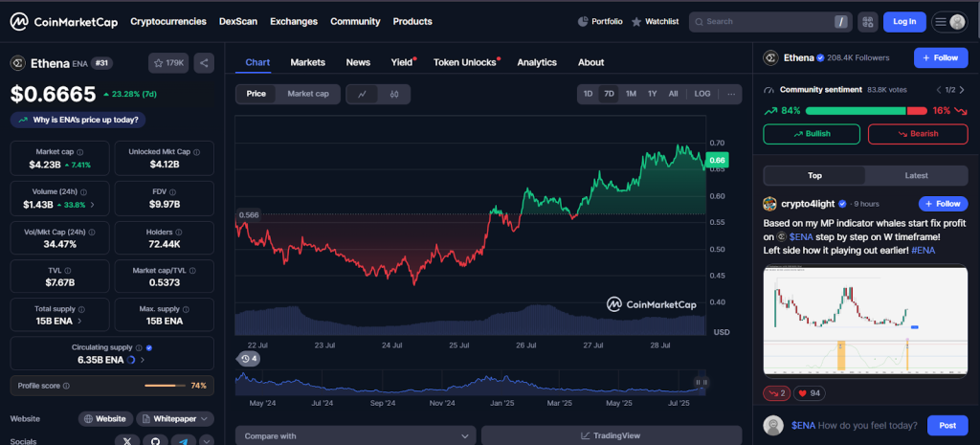Click the chart events history badge showing 4
The height and width of the screenshot is (445, 980).
tap(249, 359)
